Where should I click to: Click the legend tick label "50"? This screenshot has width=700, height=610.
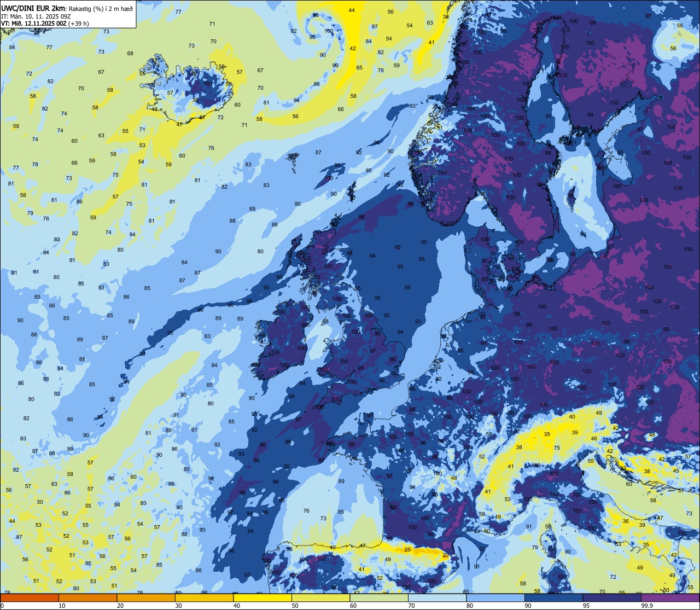295,606
